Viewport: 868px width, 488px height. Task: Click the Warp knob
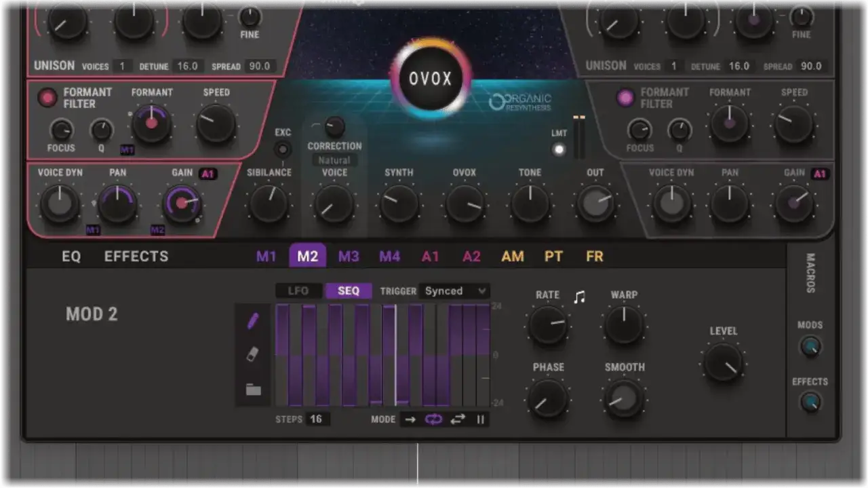[x=624, y=325]
